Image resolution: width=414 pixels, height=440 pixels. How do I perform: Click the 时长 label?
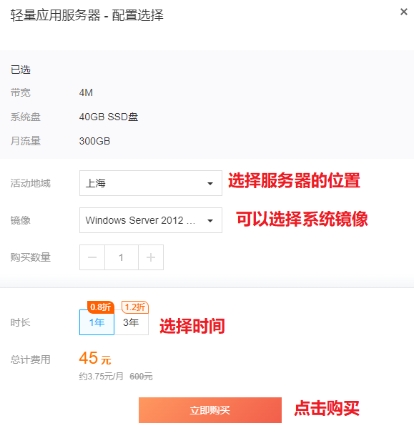click(20, 322)
